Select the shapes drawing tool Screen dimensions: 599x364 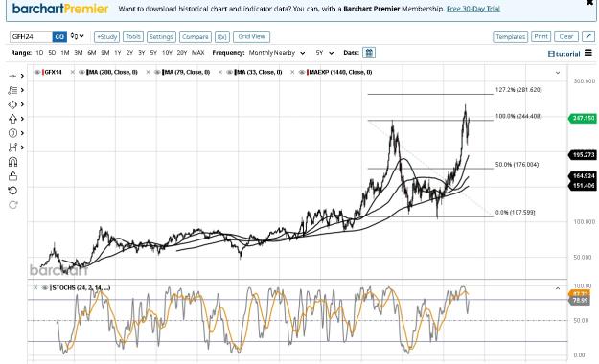pyautogui.click(x=12, y=104)
